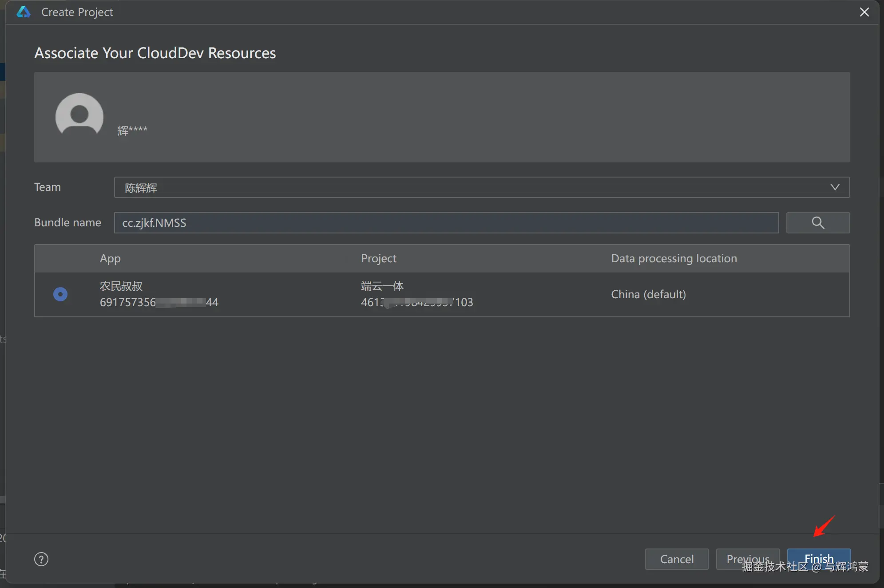Click the Project column header

378,258
